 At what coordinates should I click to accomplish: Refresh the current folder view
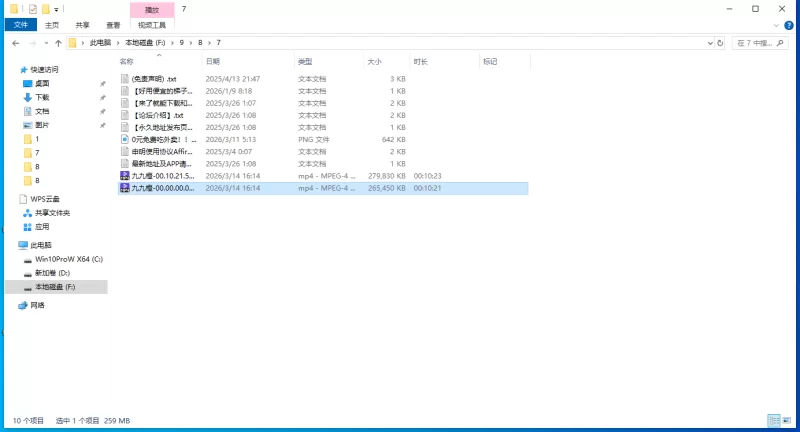(720, 43)
